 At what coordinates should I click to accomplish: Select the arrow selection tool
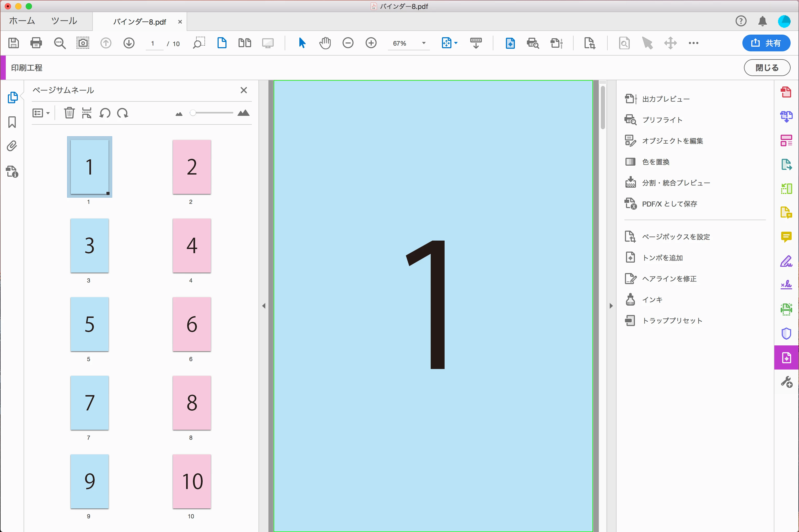pos(302,43)
